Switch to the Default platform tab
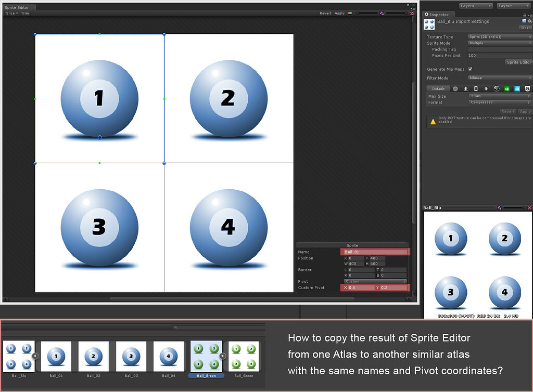Image resolution: width=533 pixels, height=392 pixels. pos(438,88)
